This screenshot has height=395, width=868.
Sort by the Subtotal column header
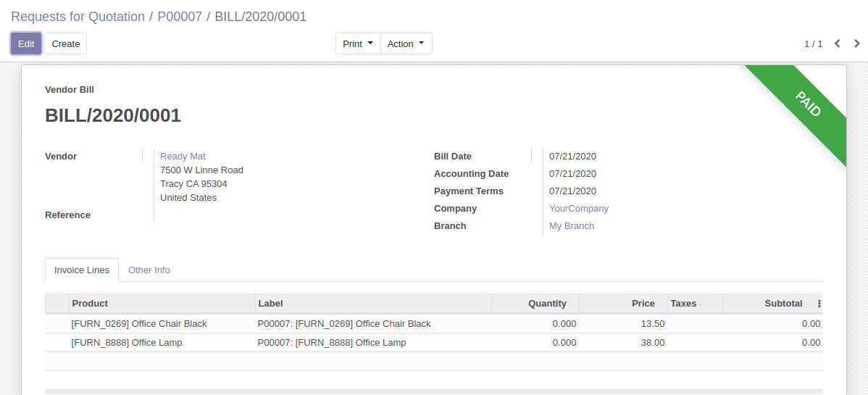pyautogui.click(x=783, y=303)
